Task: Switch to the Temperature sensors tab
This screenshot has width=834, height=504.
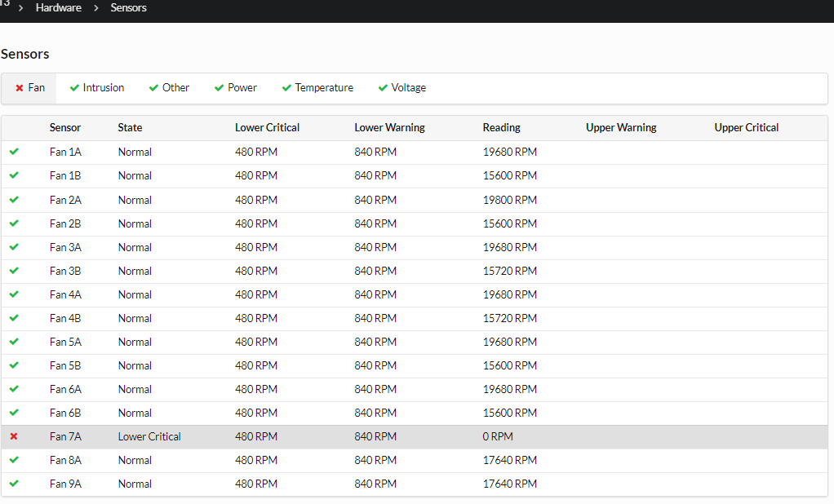Action: pyautogui.click(x=323, y=88)
